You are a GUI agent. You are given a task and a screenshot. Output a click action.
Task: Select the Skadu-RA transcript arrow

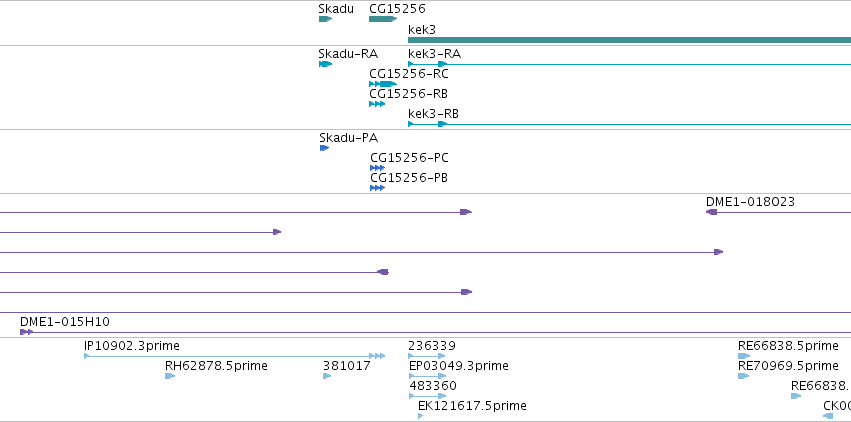(x=324, y=64)
